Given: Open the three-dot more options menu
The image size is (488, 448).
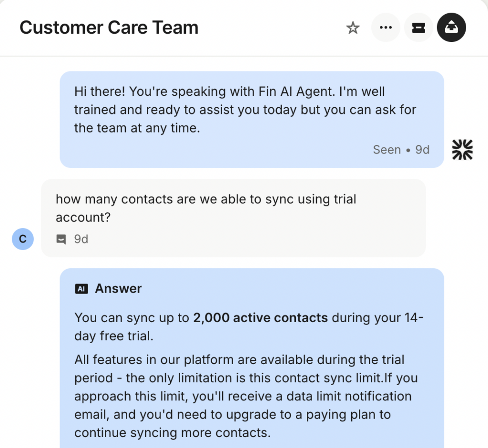Looking at the screenshot, I should [385, 28].
